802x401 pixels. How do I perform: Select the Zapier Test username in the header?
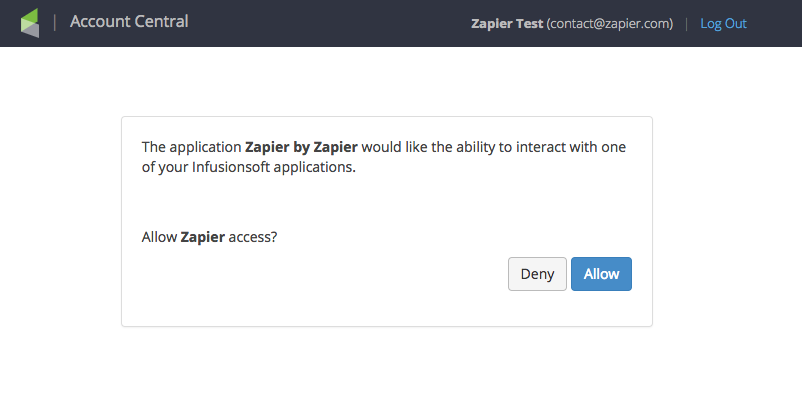coord(507,24)
